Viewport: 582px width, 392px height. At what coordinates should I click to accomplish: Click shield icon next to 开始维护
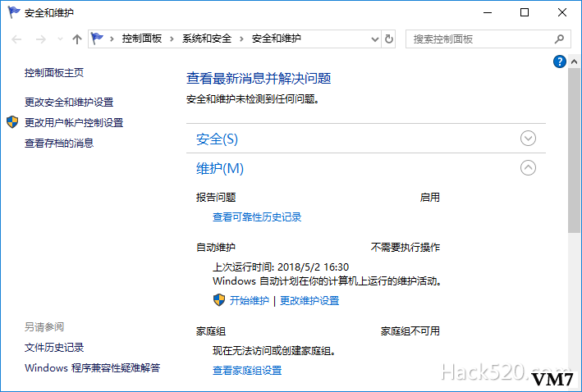tap(219, 300)
